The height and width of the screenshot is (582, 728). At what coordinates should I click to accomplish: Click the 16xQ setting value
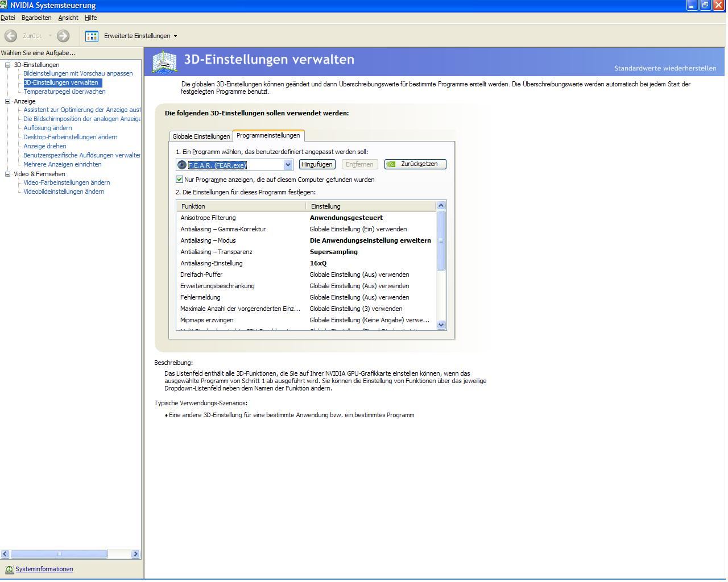click(318, 263)
